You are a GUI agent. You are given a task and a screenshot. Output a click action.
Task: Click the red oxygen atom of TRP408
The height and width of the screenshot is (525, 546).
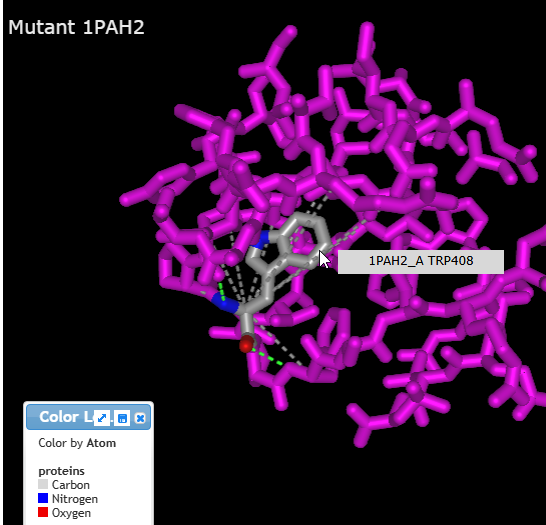pos(247,344)
